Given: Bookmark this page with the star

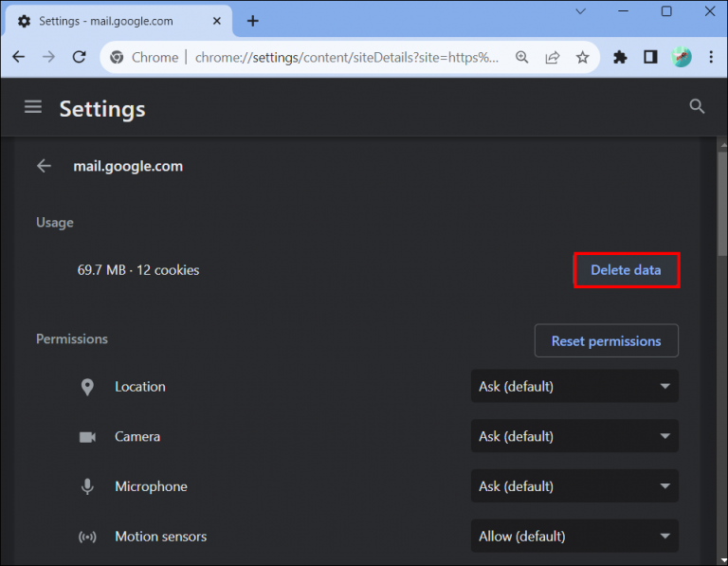Looking at the screenshot, I should (582, 57).
